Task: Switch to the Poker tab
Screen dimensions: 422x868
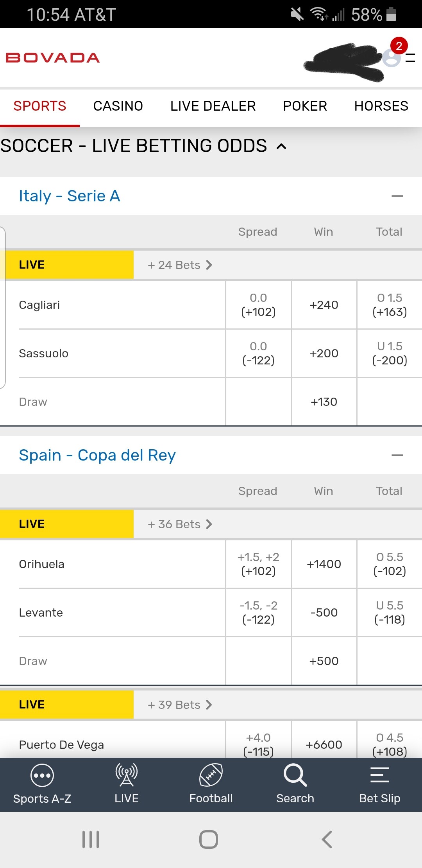Action: tap(305, 106)
